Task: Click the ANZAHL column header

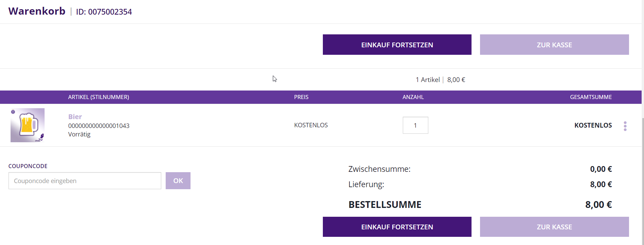Action: (x=413, y=97)
